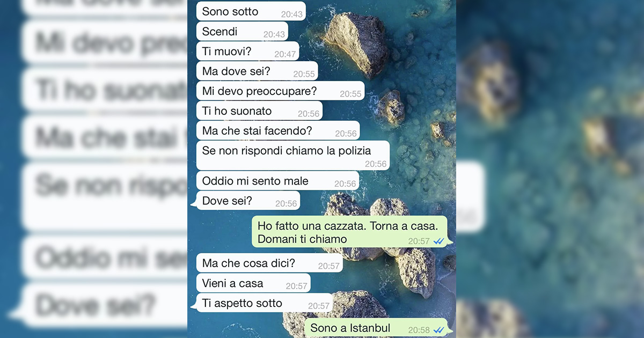The height and width of the screenshot is (338, 644).
Task: Select the 'chiamo la polizia' message bubble
Action: (x=292, y=156)
